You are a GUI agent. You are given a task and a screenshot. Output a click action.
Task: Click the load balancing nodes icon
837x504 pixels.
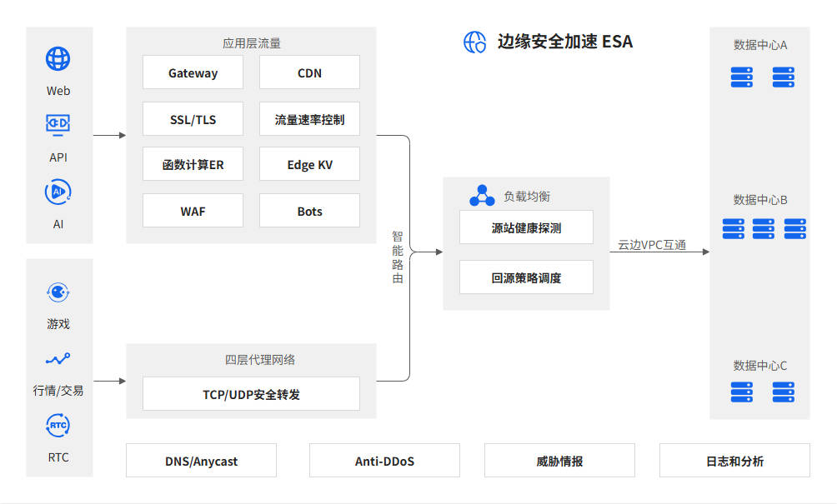point(482,196)
